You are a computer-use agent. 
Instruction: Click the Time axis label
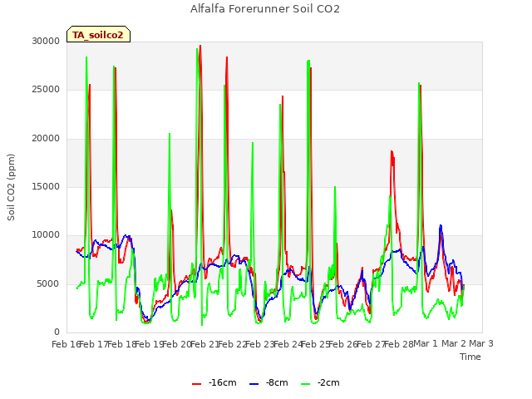point(470,357)
